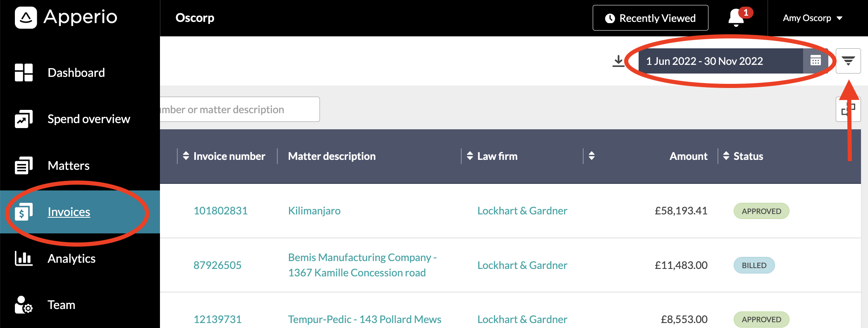Open the Recently Viewed list
The width and height of the screenshot is (868, 328).
pyautogui.click(x=650, y=18)
